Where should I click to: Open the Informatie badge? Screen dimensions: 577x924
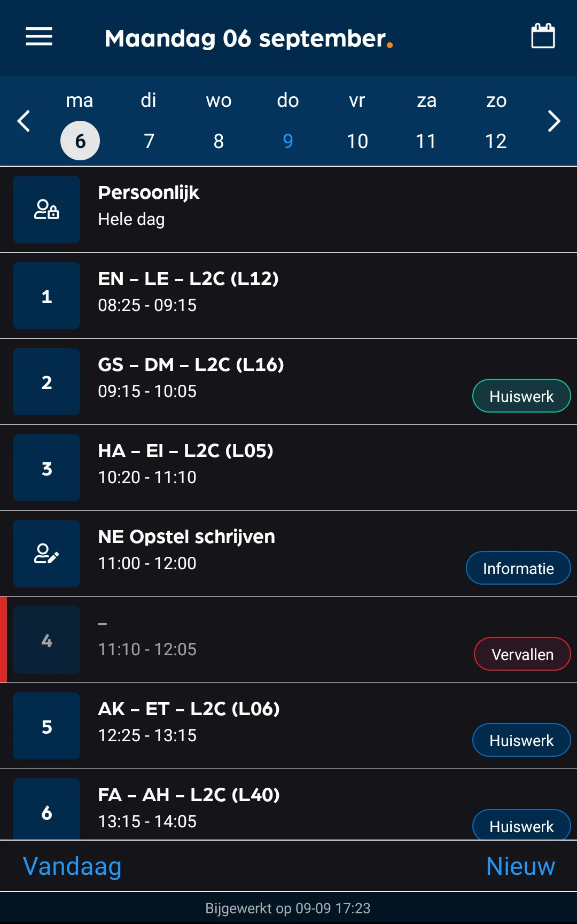tap(518, 568)
